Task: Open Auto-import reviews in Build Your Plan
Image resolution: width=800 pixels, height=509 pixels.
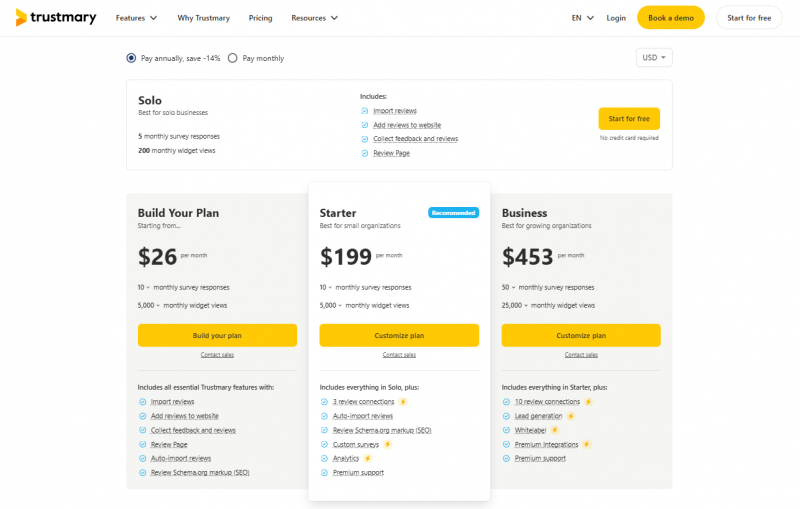Action: coord(181,459)
